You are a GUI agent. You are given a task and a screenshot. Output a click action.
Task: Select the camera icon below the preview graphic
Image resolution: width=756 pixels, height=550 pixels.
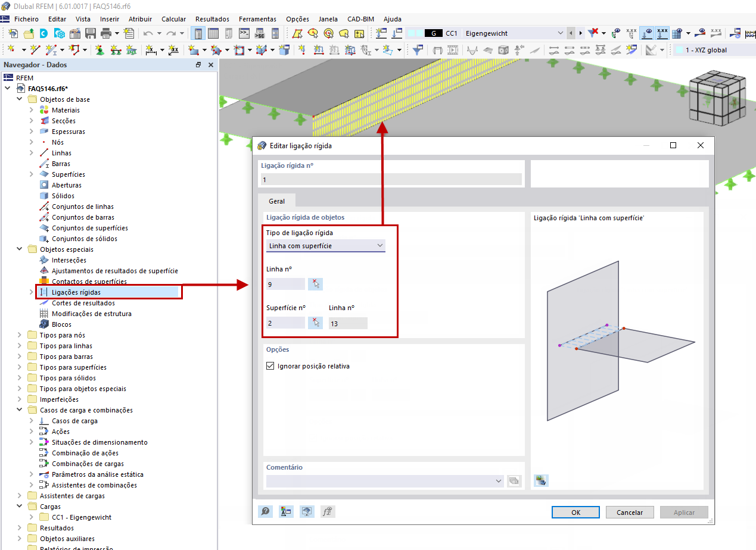(541, 480)
